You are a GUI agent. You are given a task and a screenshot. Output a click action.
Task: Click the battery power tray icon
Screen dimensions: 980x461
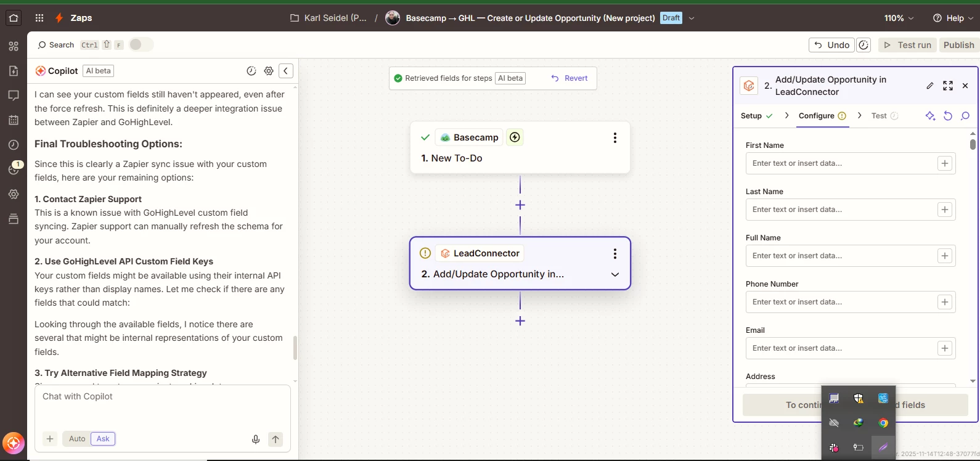(859, 447)
